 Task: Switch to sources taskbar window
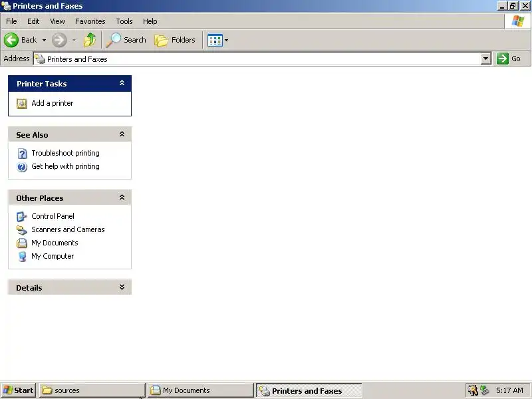point(92,390)
